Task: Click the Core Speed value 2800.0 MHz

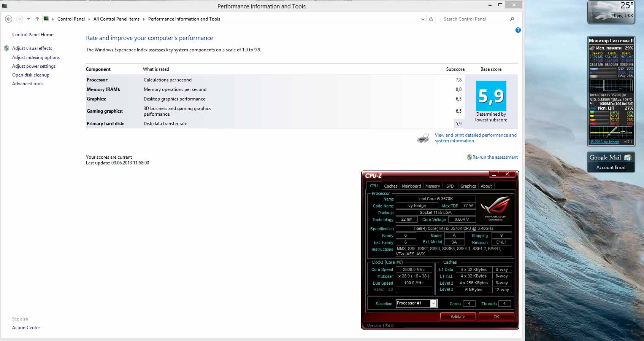Action: [414, 269]
